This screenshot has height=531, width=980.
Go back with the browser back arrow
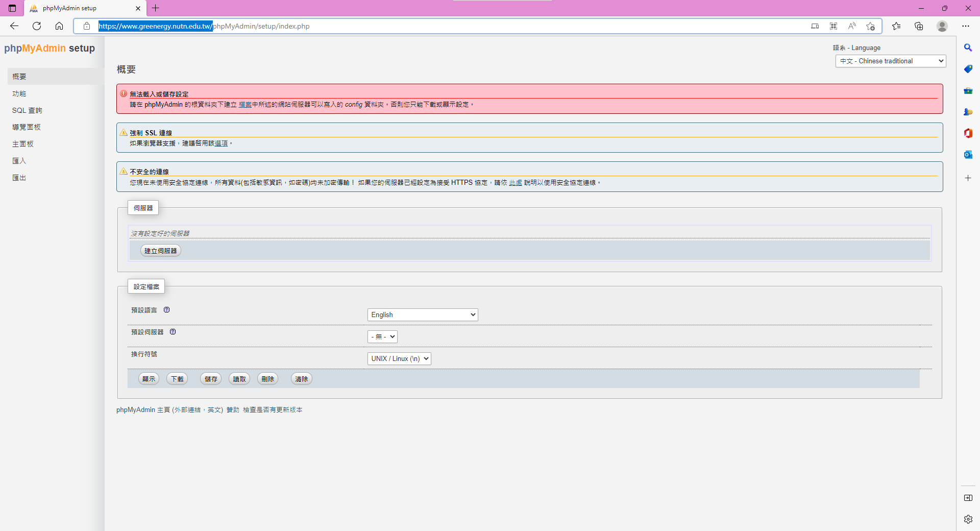coord(14,26)
